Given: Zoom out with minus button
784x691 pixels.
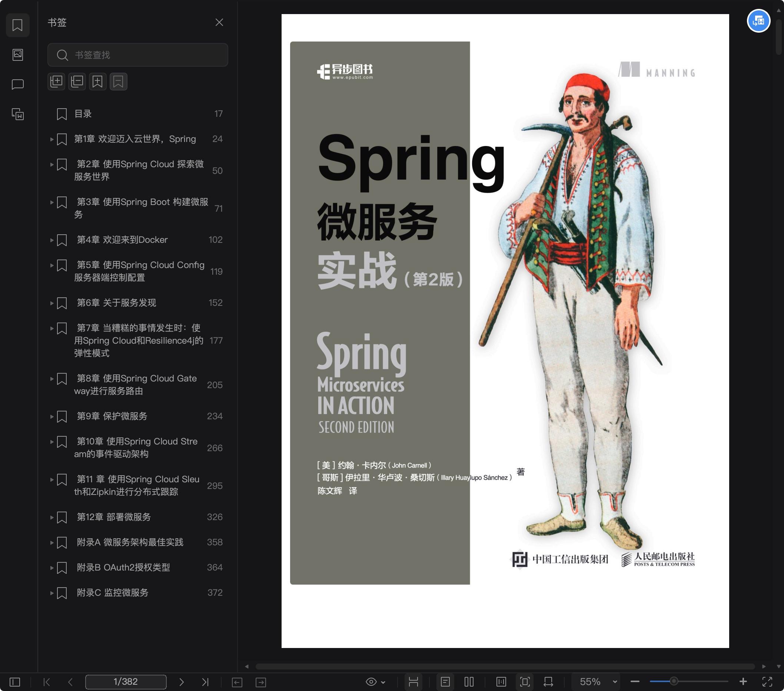Looking at the screenshot, I should point(635,682).
